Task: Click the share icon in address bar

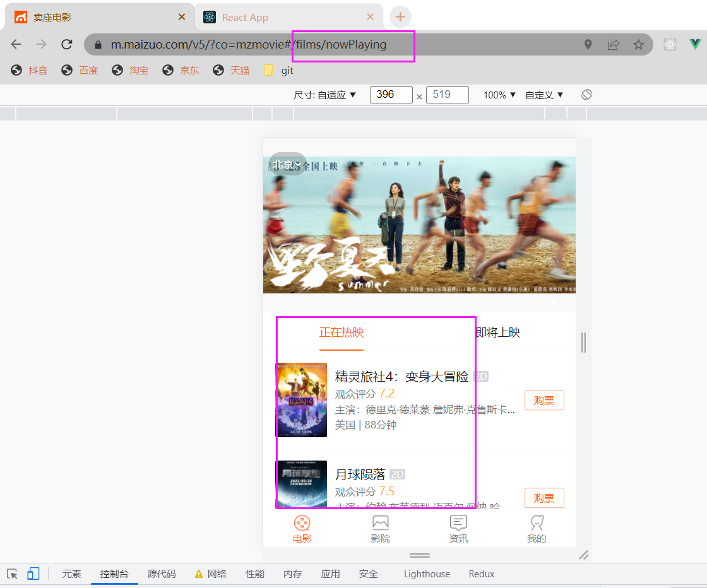Action: (613, 44)
